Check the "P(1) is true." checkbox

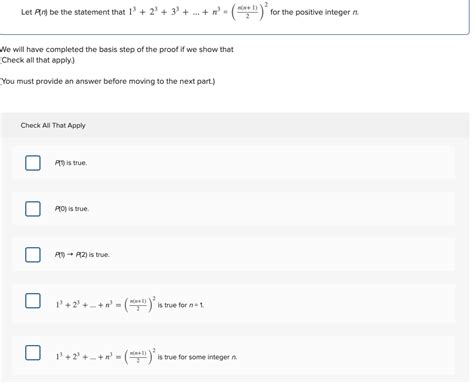pos(33,163)
